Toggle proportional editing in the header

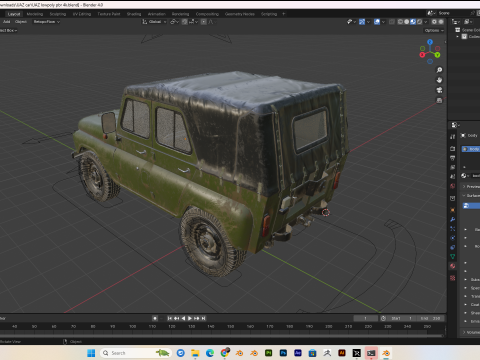[x=204, y=22]
